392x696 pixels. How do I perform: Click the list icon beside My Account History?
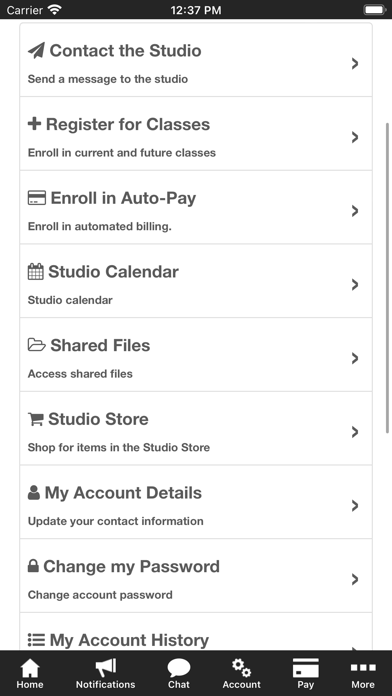pyautogui.click(x=36, y=640)
